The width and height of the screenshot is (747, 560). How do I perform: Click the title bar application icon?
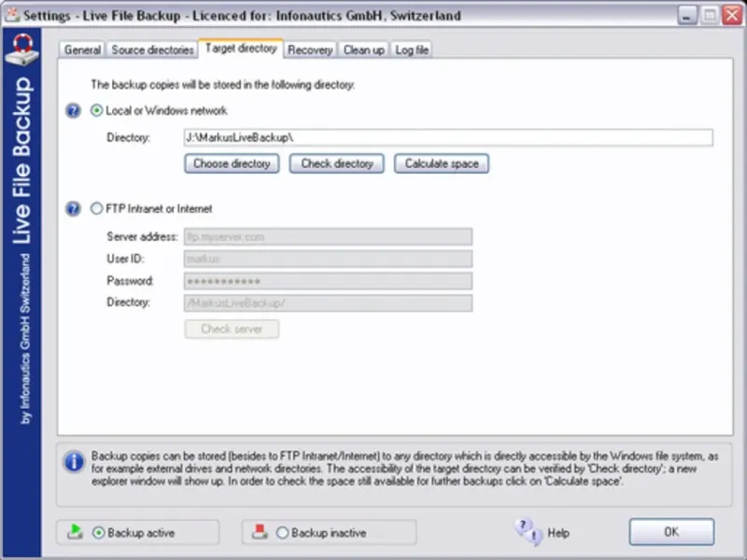coord(12,15)
